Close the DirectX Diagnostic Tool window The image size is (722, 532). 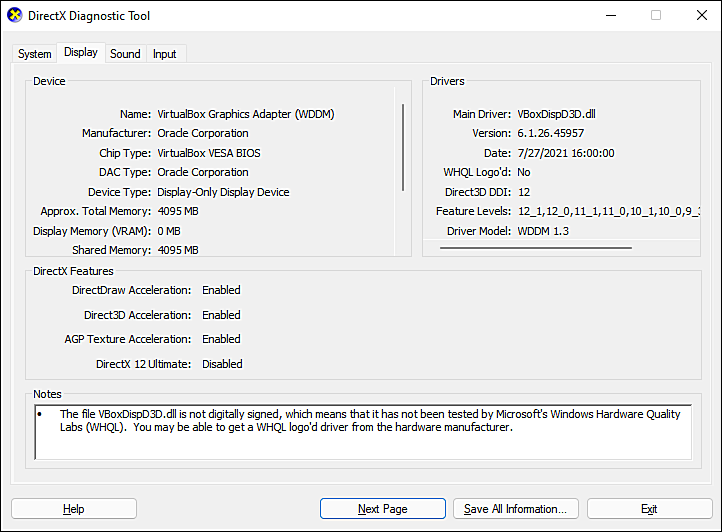(x=700, y=16)
